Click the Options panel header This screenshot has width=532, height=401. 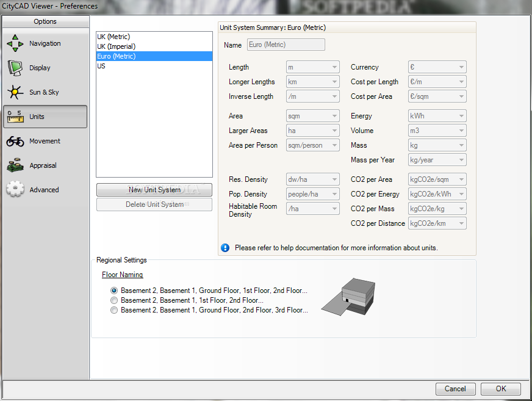coord(45,21)
